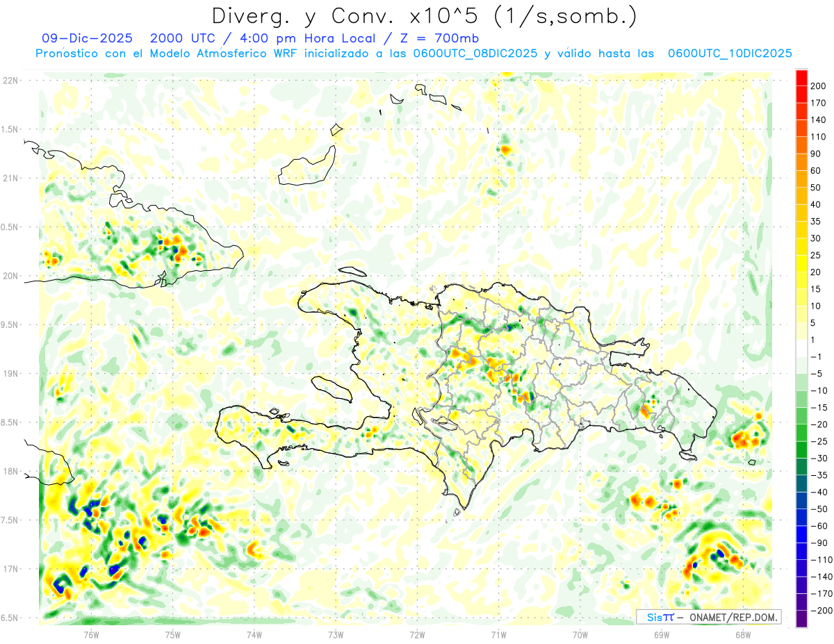Click the '-90' color scale label
The width and height of the screenshot is (834, 644).
point(819,543)
